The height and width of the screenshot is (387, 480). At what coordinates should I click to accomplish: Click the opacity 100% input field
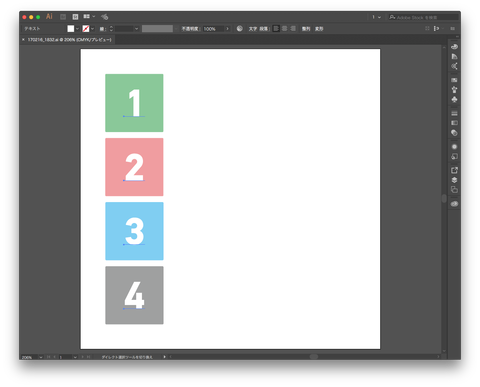point(214,29)
